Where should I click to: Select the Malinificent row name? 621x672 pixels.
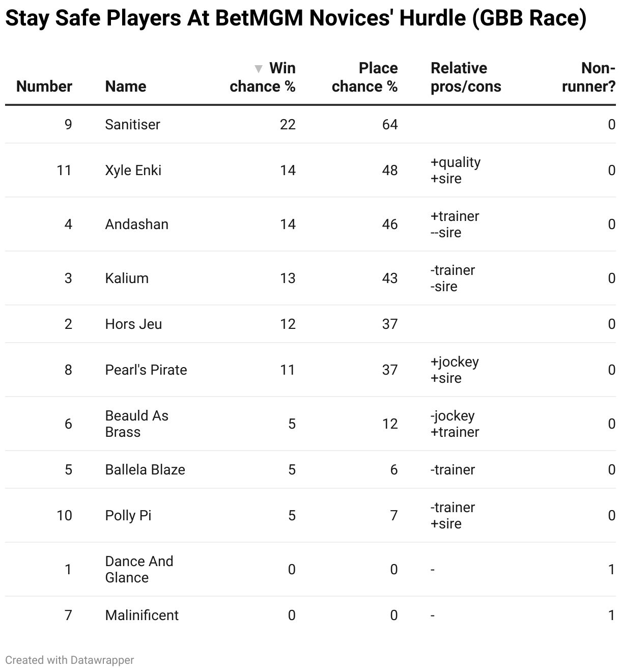tap(142, 615)
